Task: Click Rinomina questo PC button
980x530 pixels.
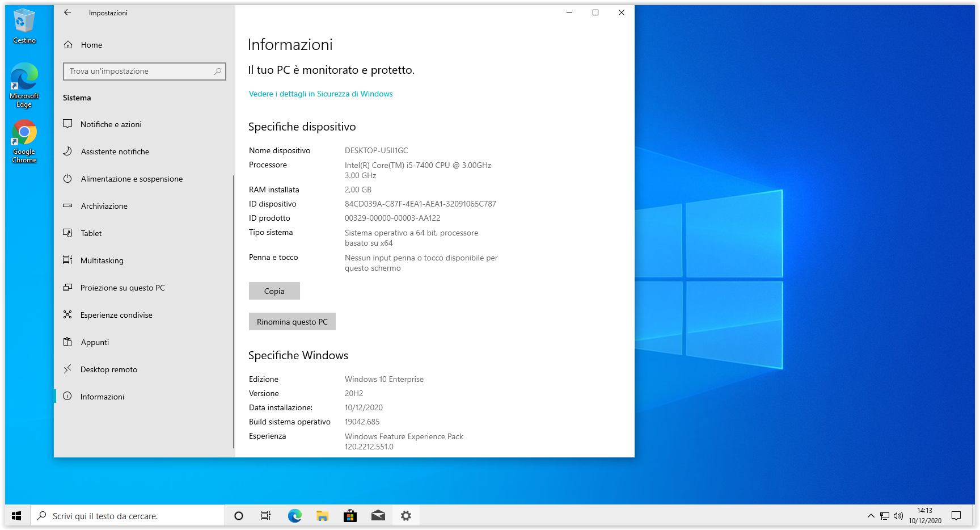Action: pyautogui.click(x=292, y=322)
